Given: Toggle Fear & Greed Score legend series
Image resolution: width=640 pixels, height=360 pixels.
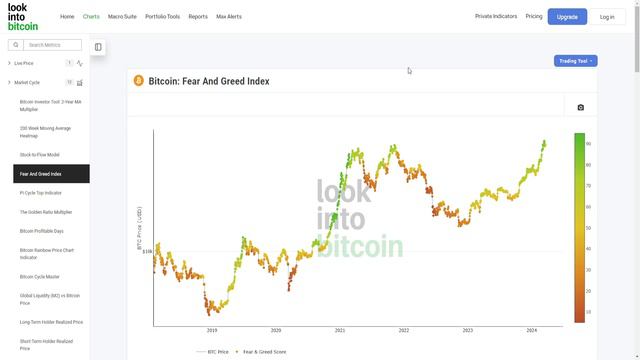Looking at the screenshot, I should (260, 352).
